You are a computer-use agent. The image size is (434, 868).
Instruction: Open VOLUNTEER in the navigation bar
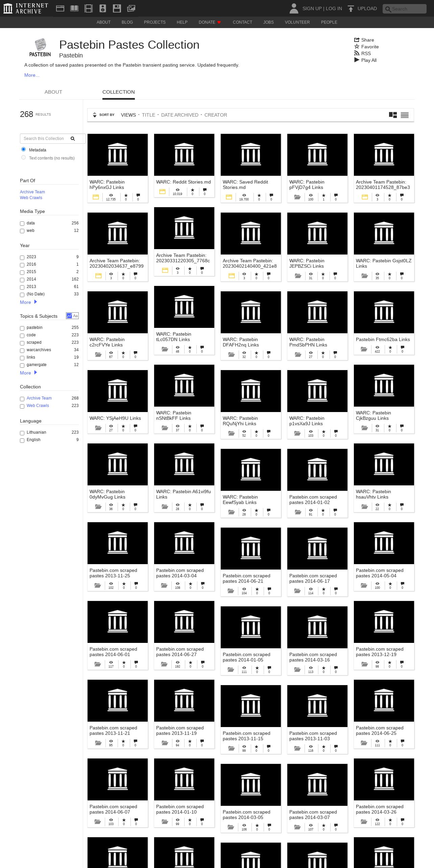[297, 22]
